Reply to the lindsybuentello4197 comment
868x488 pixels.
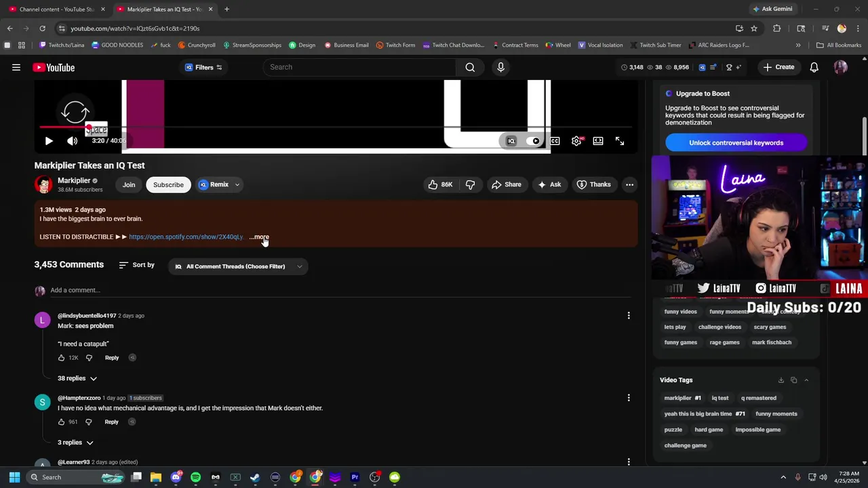[x=112, y=358]
